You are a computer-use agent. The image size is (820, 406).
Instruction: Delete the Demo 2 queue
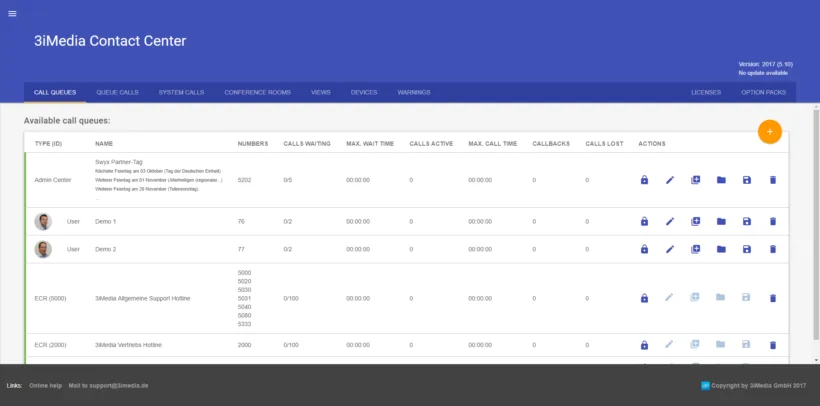point(773,249)
